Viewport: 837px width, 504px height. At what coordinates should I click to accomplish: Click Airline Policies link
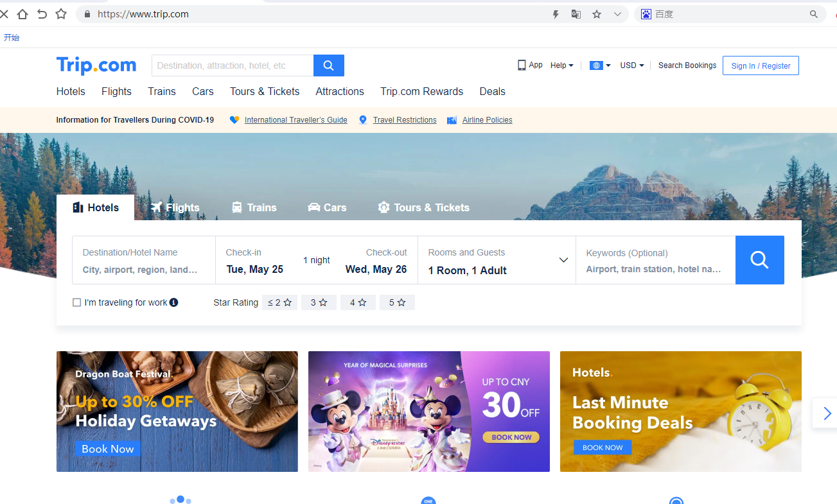click(488, 120)
